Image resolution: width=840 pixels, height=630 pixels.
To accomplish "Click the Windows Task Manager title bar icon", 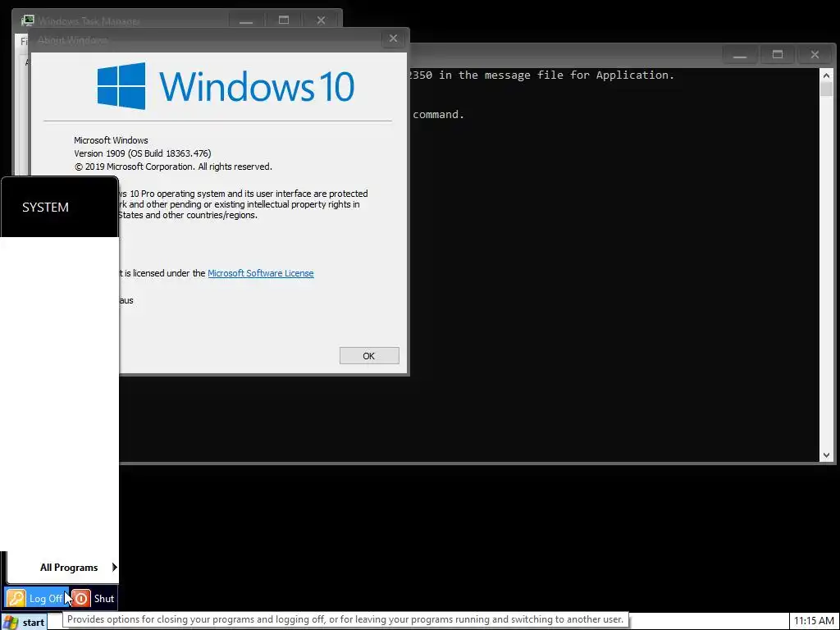I will [x=27, y=21].
